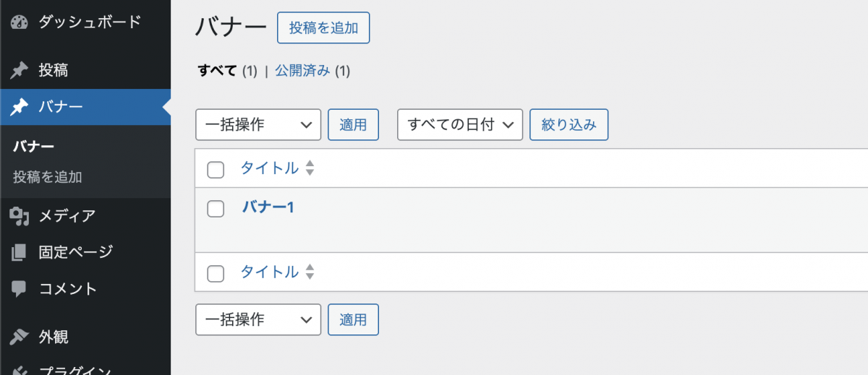Select the 投稿を追加 submenu item in sidebar

coord(48,177)
